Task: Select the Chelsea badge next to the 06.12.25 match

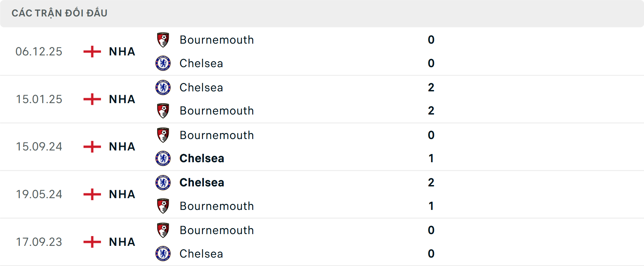Action: (x=163, y=63)
